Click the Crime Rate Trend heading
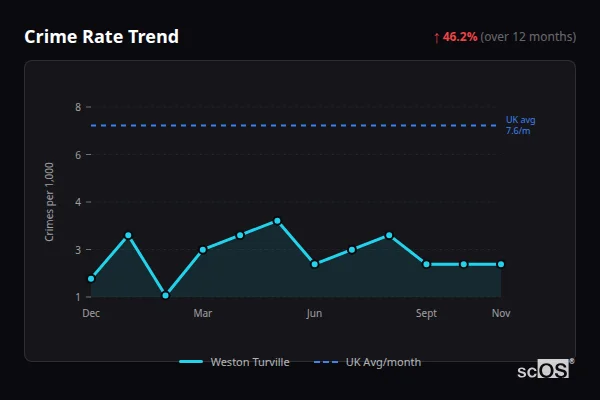 (101, 37)
